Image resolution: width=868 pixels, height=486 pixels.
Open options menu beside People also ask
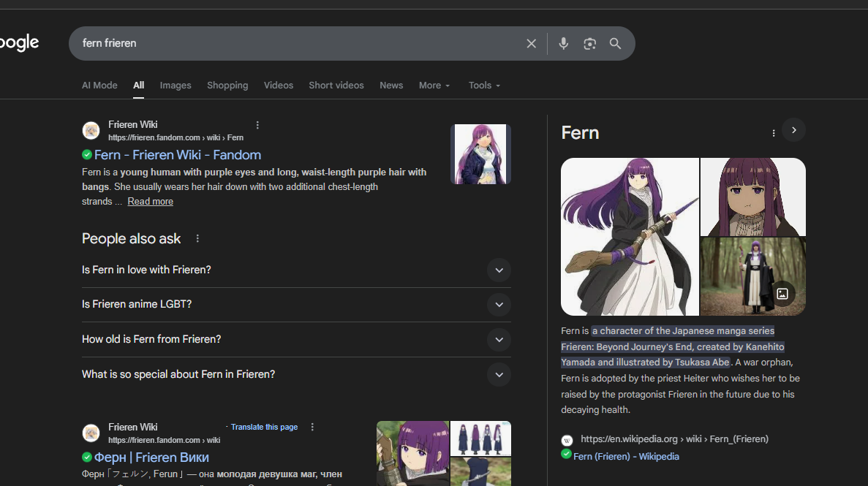(x=197, y=238)
